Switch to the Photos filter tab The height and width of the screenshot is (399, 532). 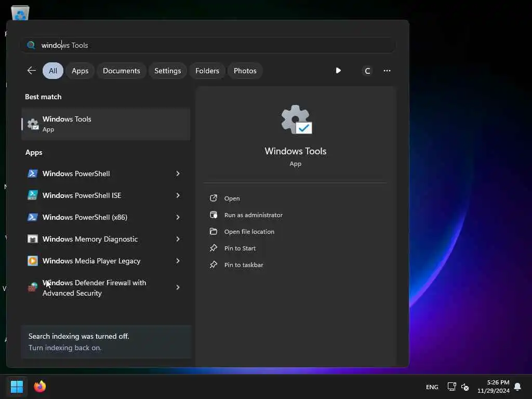[245, 71]
